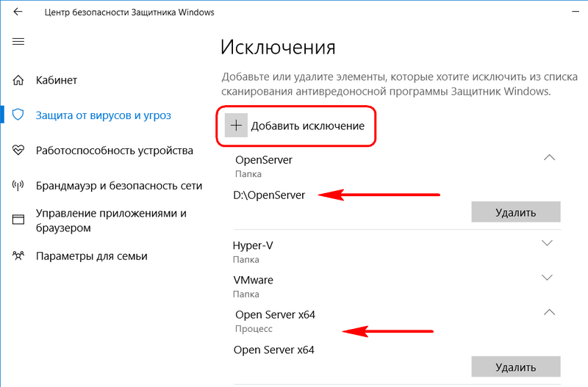Viewport: 588px width, 387px height.
Task: Expand the VMware folder exclusion
Action: coord(548,278)
